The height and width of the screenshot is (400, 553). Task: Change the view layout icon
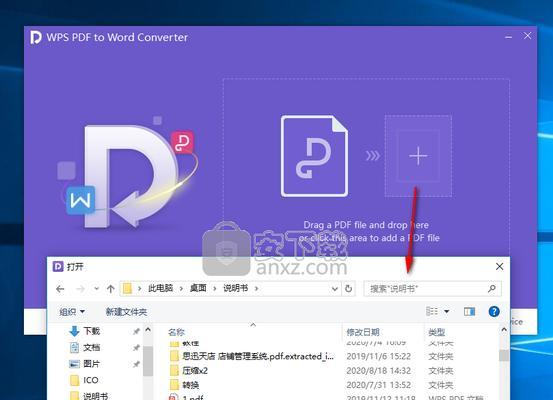(x=432, y=311)
